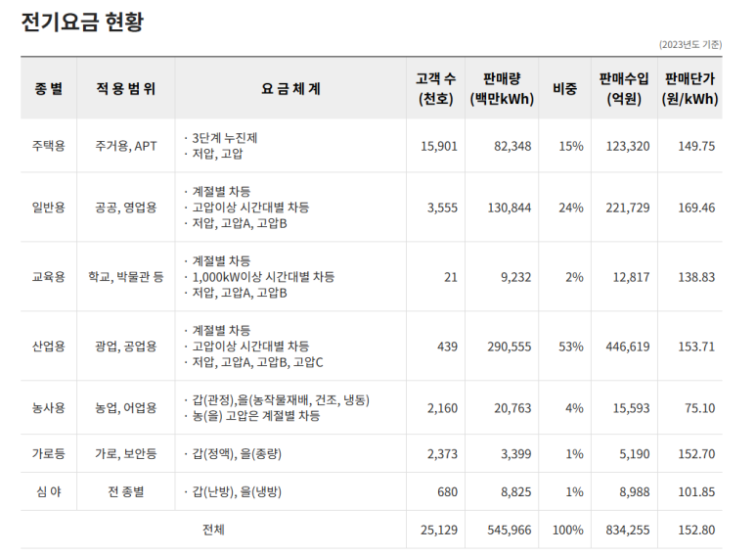Click the 공공, 영업용 cell

126,208
